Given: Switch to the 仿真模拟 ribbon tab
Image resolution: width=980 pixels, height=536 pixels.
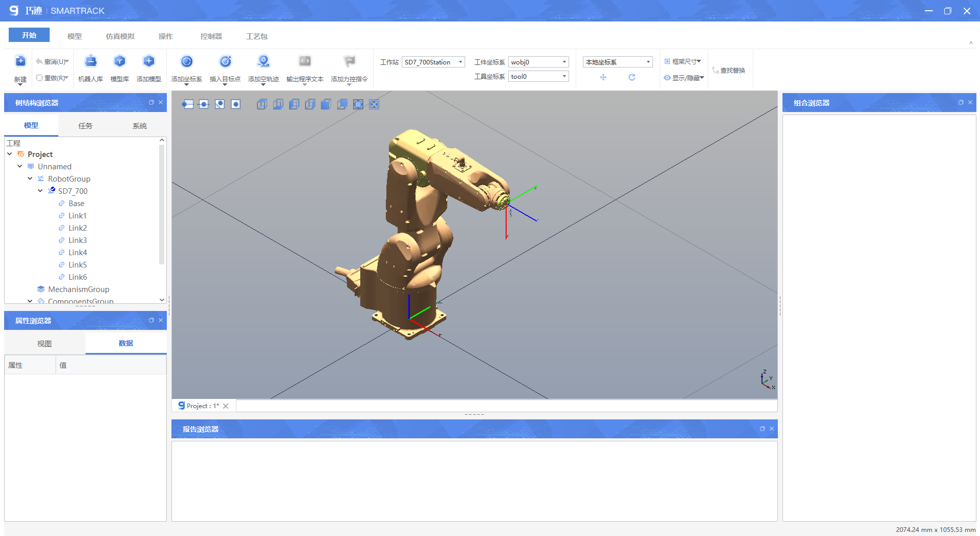Looking at the screenshot, I should (x=120, y=36).
